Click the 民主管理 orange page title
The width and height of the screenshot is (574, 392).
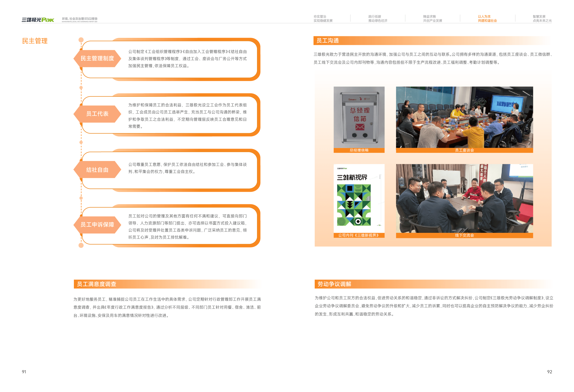(35, 41)
